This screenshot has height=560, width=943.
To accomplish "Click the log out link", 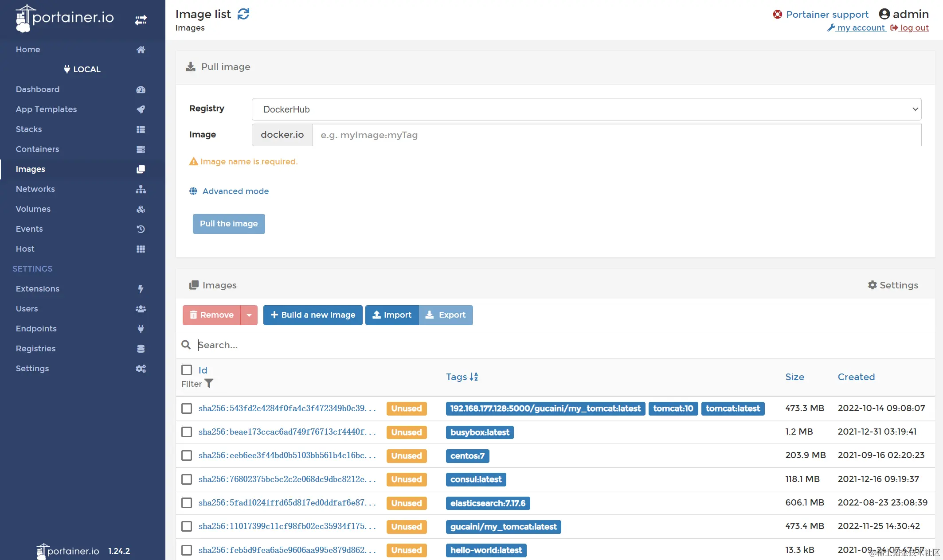I will click(x=914, y=28).
